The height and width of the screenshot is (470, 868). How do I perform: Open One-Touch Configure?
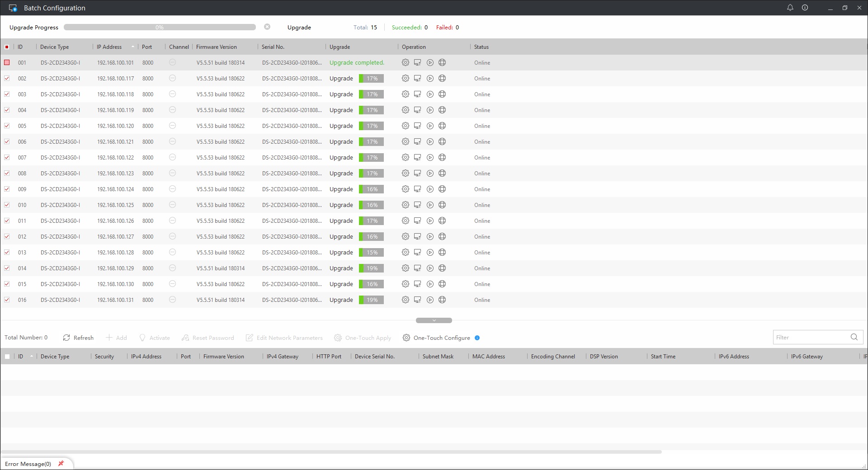(436, 338)
